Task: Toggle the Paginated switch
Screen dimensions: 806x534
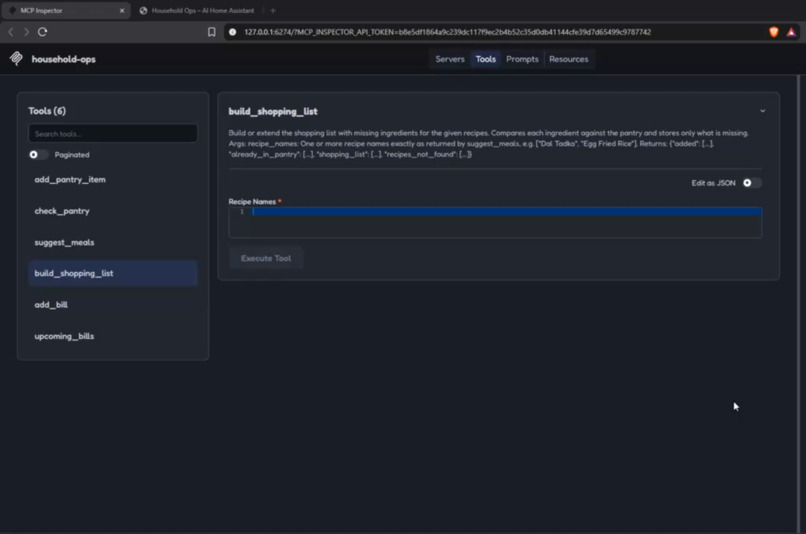Action: pyautogui.click(x=38, y=155)
